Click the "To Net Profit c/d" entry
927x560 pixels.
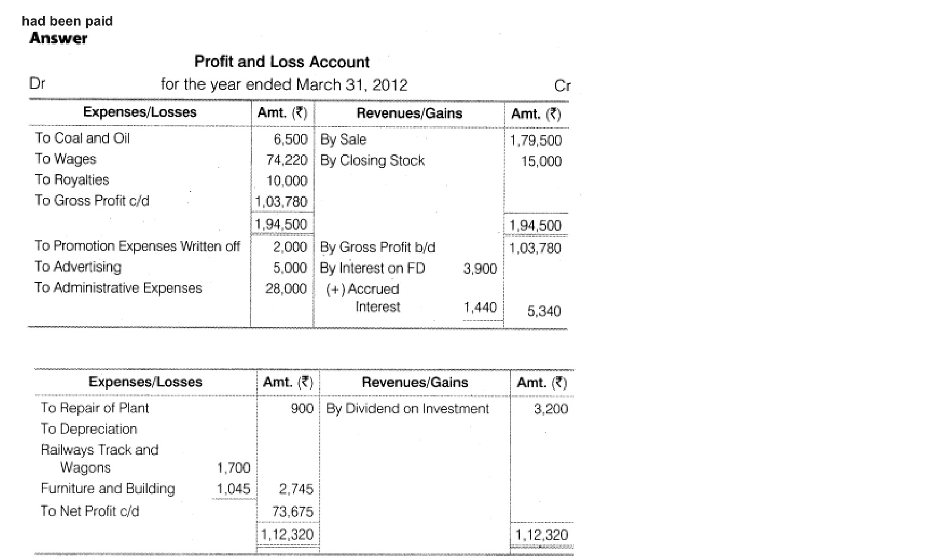click(90, 511)
